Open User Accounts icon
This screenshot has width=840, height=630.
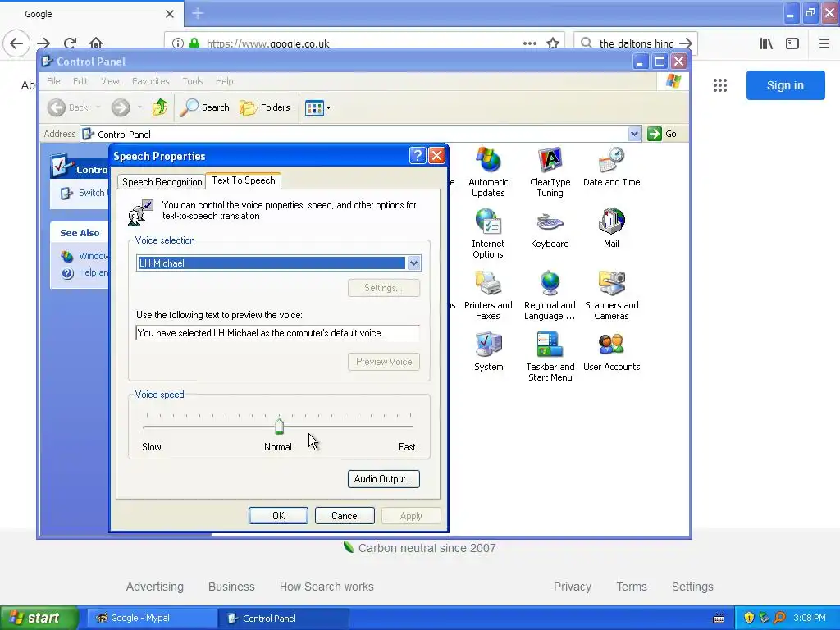click(611, 351)
